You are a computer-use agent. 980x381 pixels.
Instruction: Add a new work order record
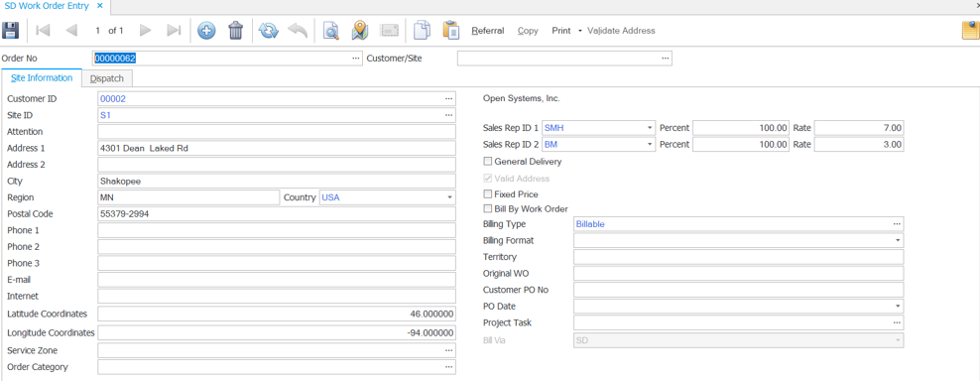(207, 30)
